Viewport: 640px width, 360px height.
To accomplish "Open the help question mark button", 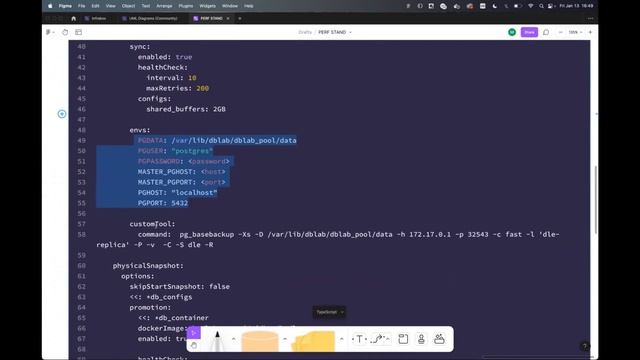I will (x=584, y=347).
